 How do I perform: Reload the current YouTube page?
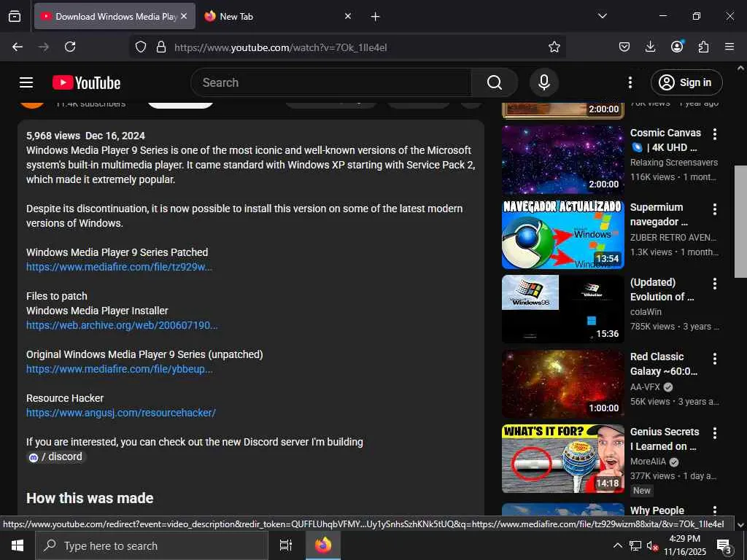pos(70,47)
